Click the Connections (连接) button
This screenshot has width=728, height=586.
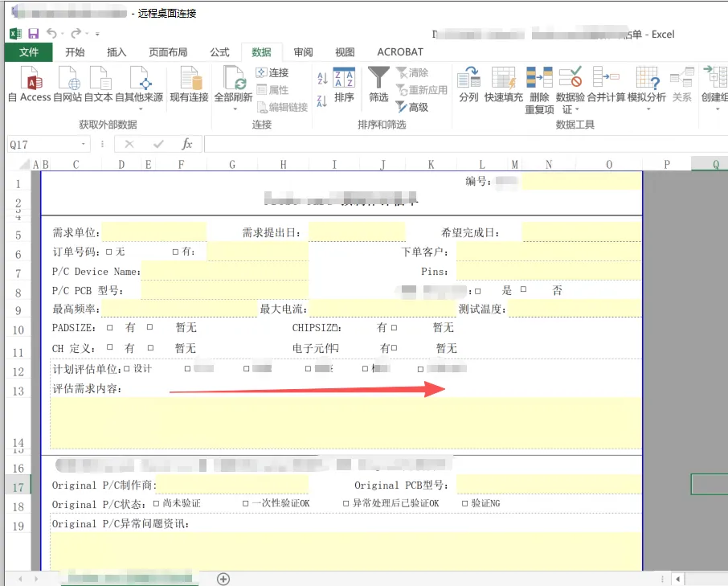pos(272,72)
